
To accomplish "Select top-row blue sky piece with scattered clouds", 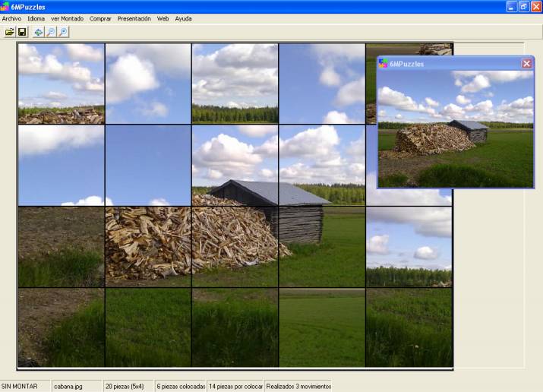I will 322,84.
